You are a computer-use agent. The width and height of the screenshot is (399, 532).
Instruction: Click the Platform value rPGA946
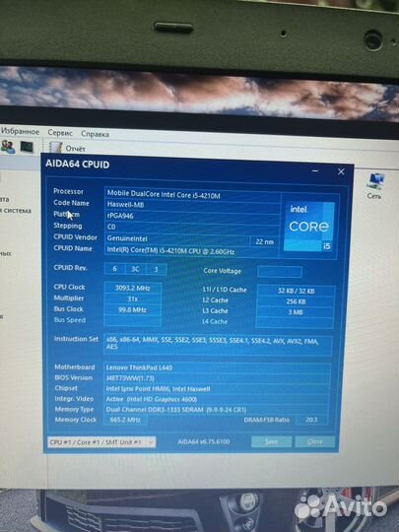[x=192, y=216]
